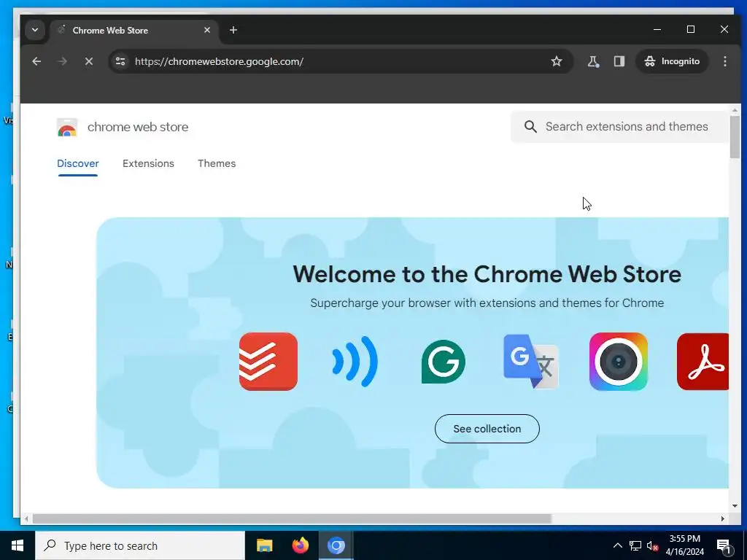Close the Chrome Web Store tab
The image size is (747, 560).
[206, 30]
